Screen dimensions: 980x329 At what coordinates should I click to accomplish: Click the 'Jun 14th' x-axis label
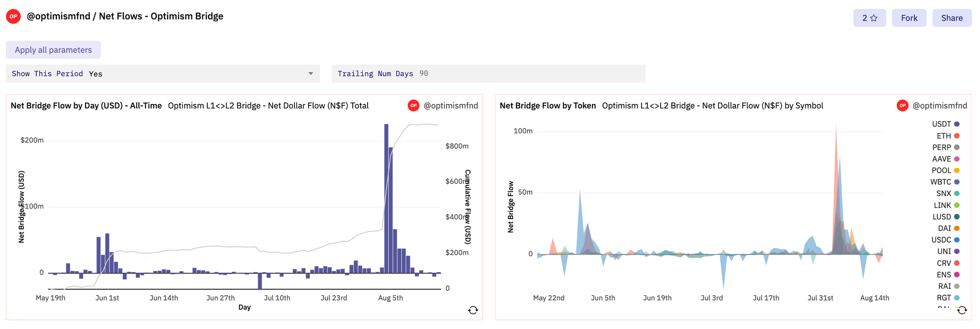(164, 298)
